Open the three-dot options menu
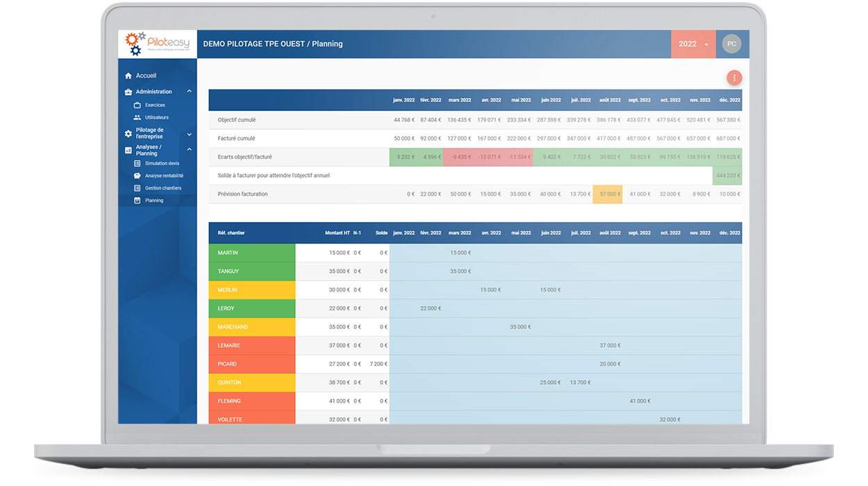This screenshot has width=868, height=486. click(734, 78)
